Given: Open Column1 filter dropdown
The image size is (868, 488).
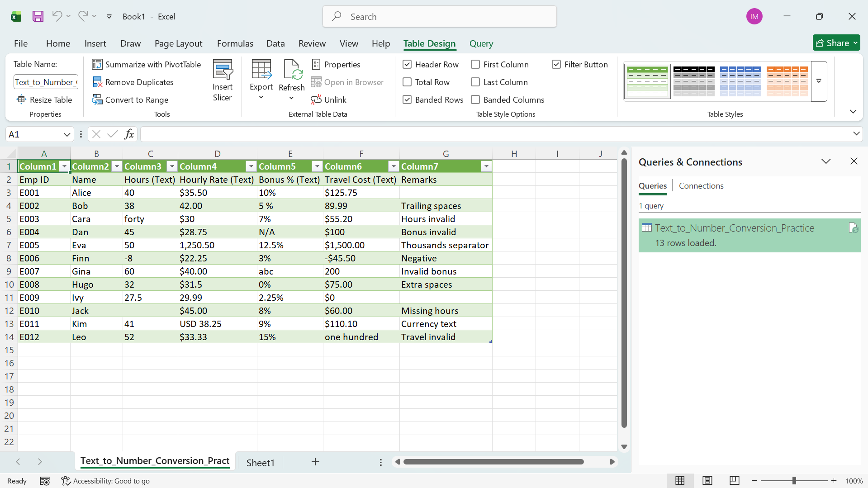Looking at the screenshot, I should pos(64,166).
